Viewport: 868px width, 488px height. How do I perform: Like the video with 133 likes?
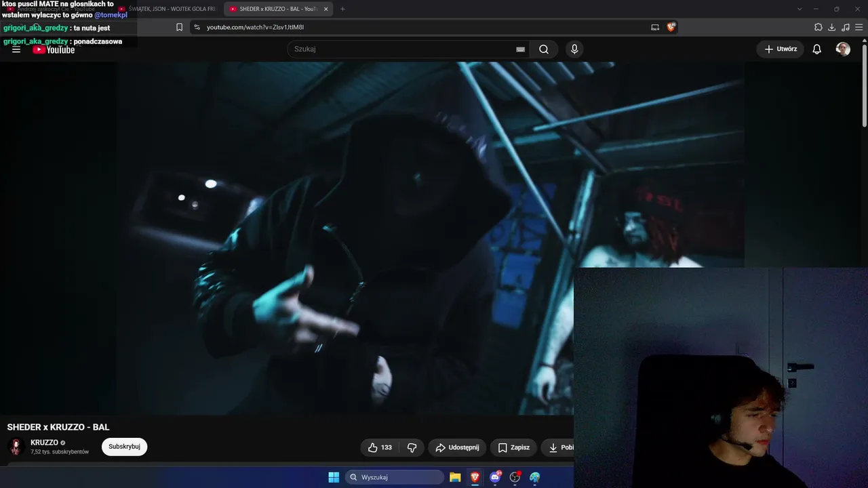click(x=380, y=447)
